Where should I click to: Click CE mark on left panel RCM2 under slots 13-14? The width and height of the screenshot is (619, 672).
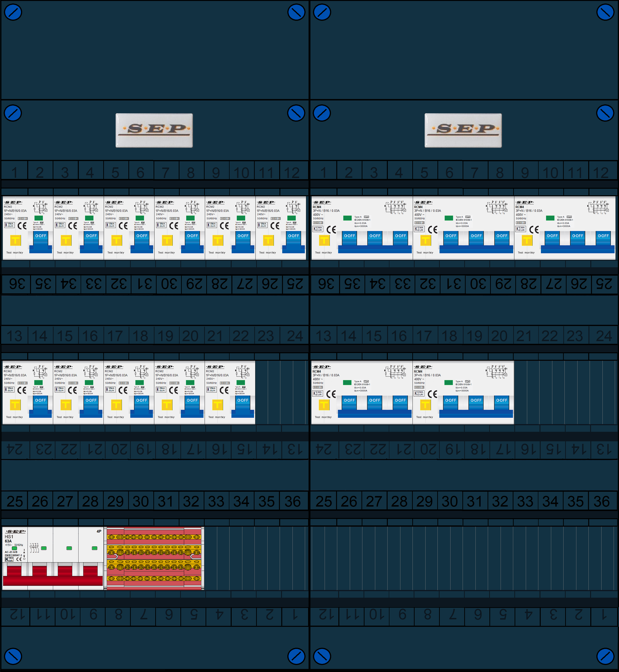tap(22, 390)
